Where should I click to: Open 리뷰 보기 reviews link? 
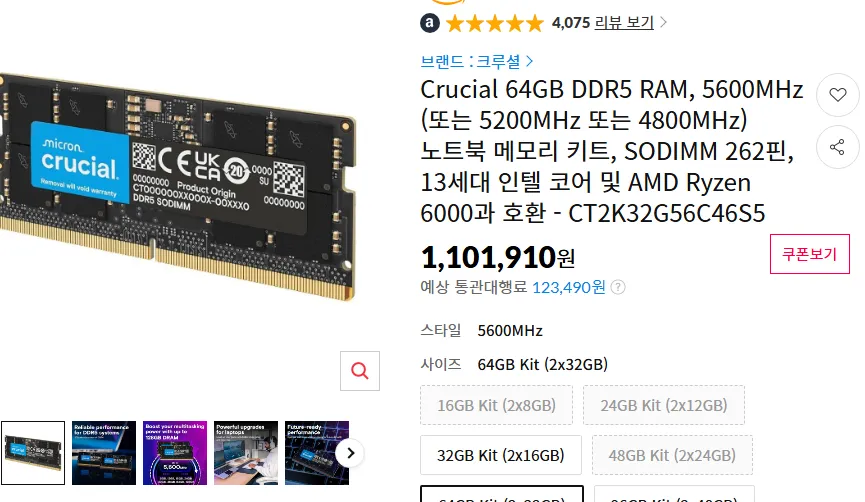[624, 23]
